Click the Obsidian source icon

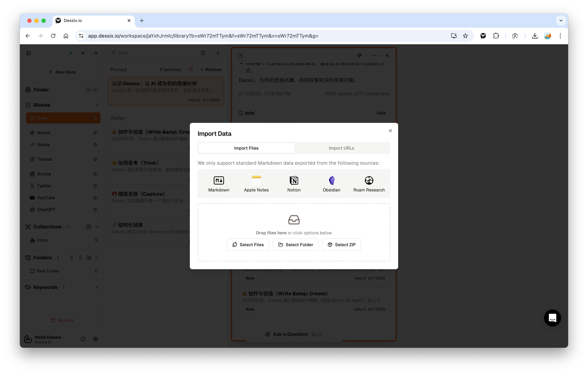coord(331,180)
